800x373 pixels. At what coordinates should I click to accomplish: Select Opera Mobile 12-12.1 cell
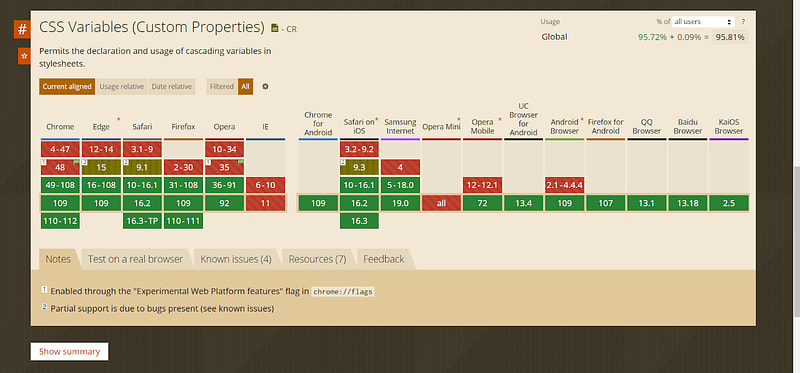482,185
